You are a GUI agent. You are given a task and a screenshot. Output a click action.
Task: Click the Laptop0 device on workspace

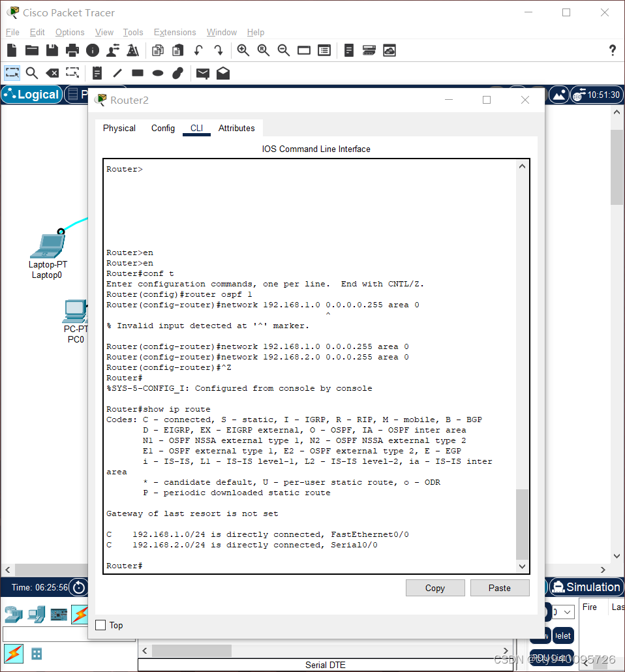(48, 245)
